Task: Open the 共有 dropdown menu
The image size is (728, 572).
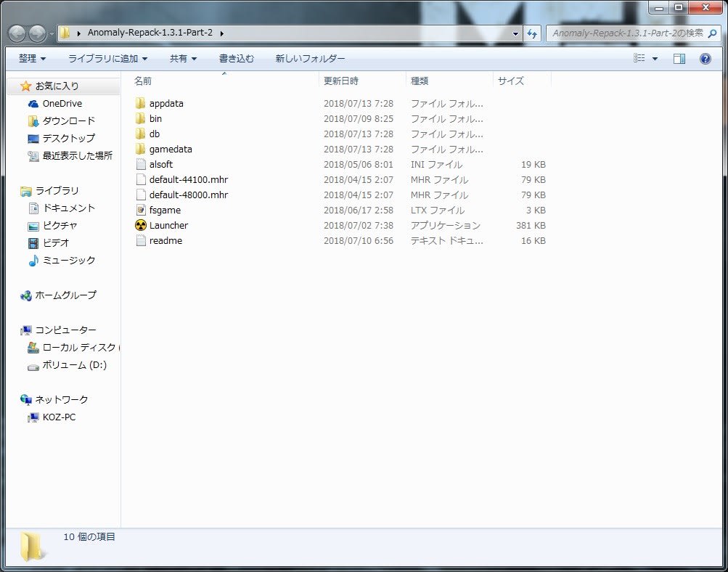Action: tap(184, 59)
